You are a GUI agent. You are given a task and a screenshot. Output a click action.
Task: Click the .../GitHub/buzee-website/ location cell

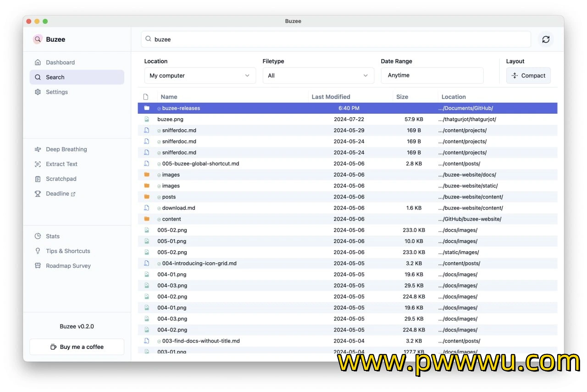coord(470,219)
